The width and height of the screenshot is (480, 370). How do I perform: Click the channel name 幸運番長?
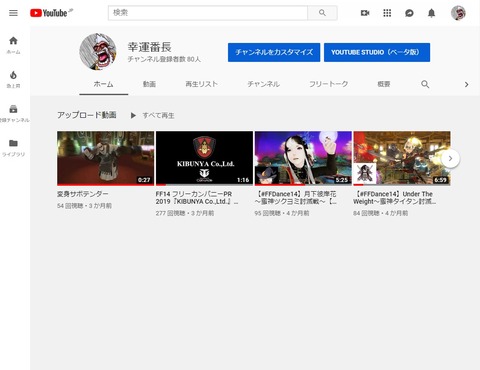[x=149, y=47]
